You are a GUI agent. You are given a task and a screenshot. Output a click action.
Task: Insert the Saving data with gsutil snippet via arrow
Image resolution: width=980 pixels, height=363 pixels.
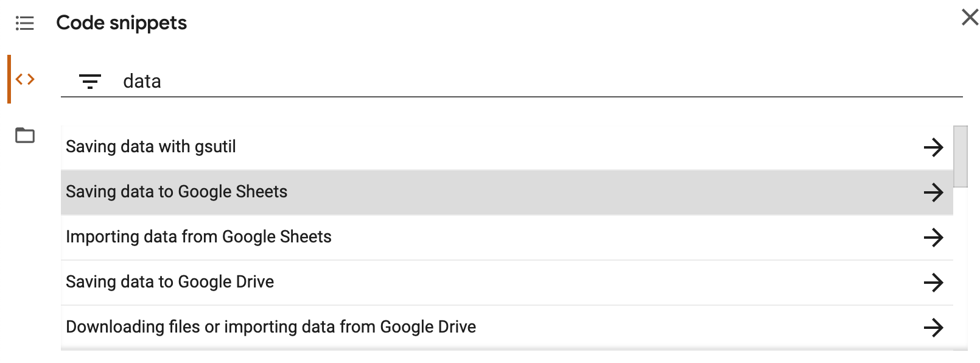[x=934, y=147]
